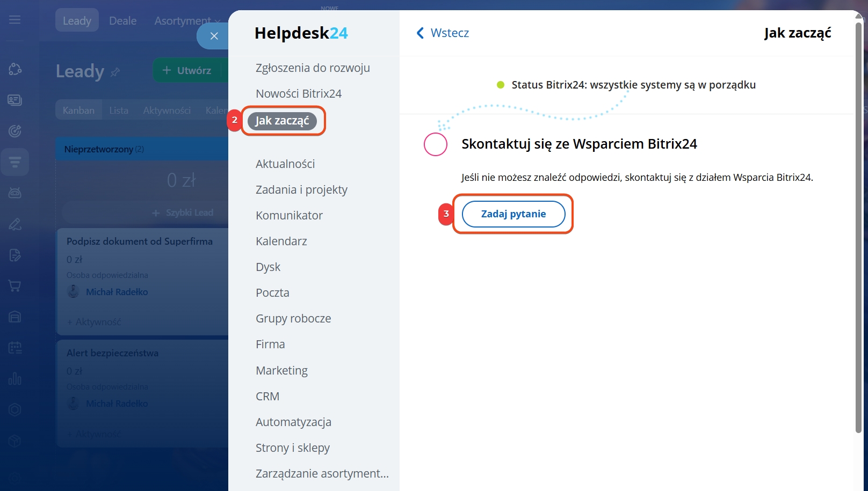The height and width of the screenshot is (491, 868).
Task: Open the calendar booking sidebar icon
Action: [15, 348]
